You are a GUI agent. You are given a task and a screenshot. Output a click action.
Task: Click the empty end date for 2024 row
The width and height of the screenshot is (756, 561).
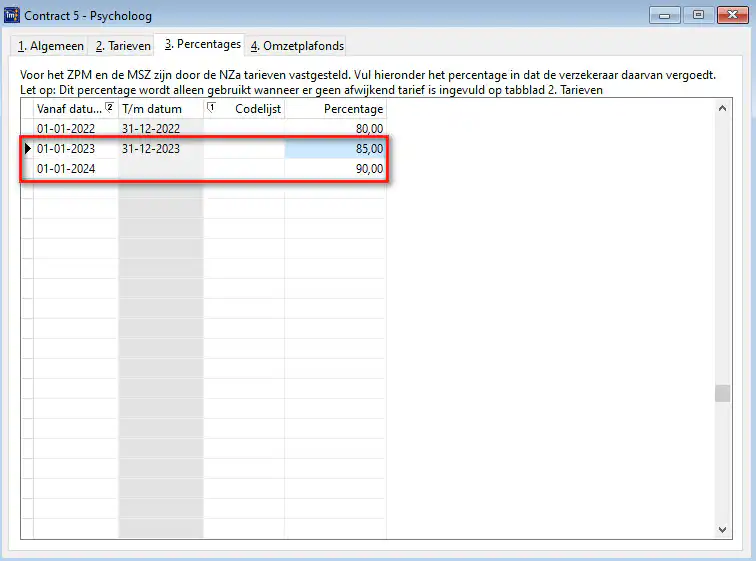160,169
